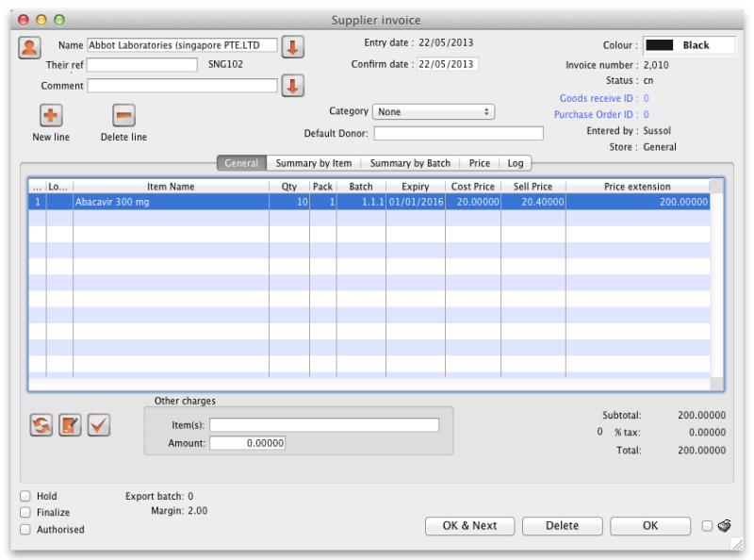Viewport: 754px width, 560px height.
Task: Open the Colour picker set to Black
Action: tap(689, 45)
